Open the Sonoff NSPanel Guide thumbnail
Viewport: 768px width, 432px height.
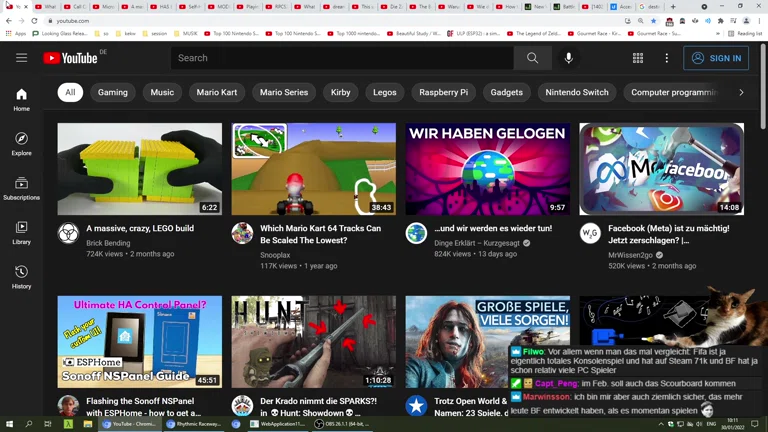coord(140,341)
